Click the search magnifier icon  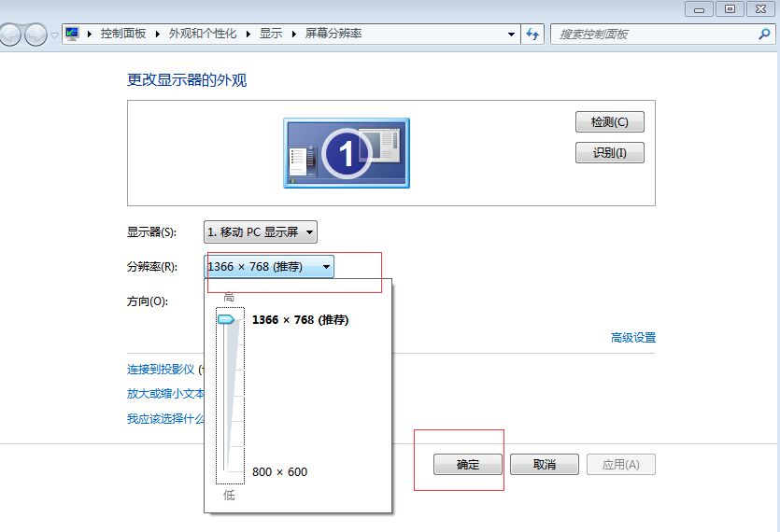point(764,34)
